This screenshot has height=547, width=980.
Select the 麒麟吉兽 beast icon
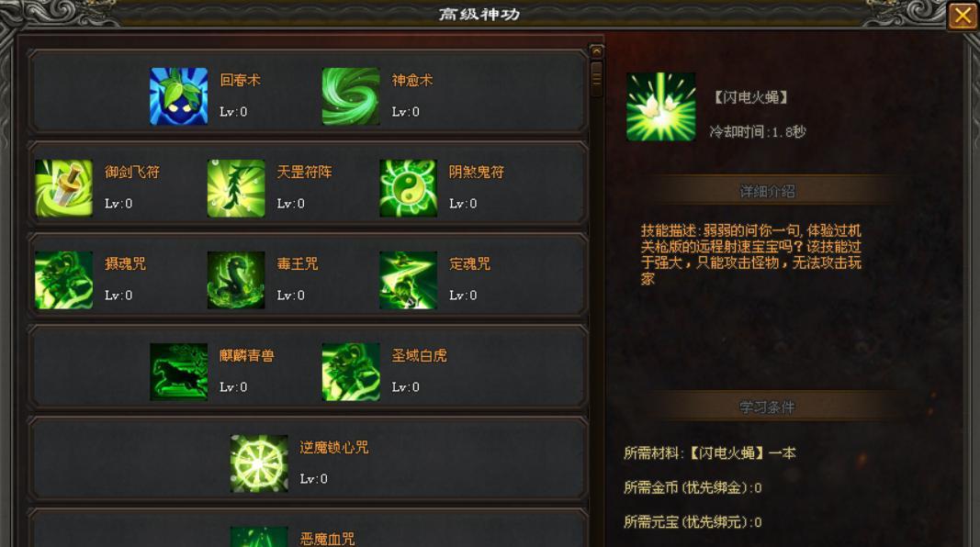(179, 372)
